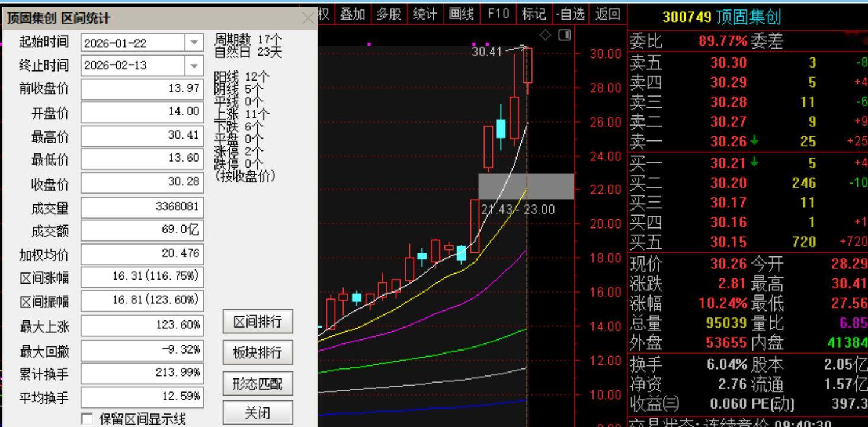This screenshot has width=868, height=427.
Task: Click the 形态匹配 button
Action: 258,384
